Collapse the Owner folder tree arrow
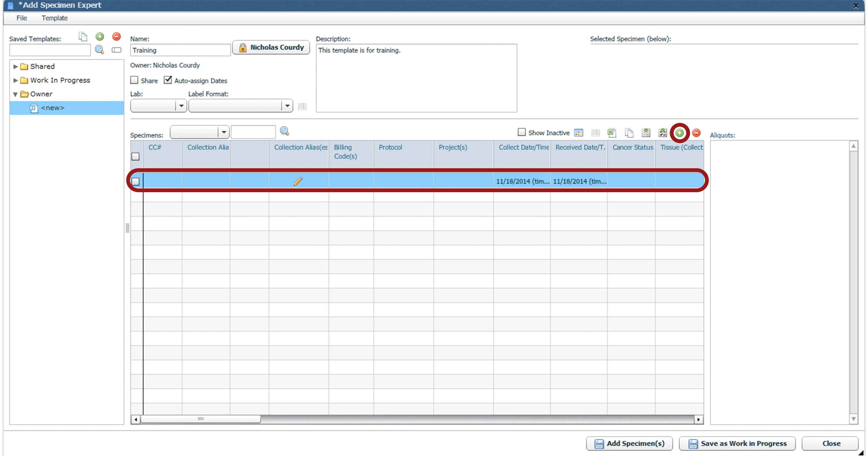This screenshot has width=868, height=463. (15, 94)
